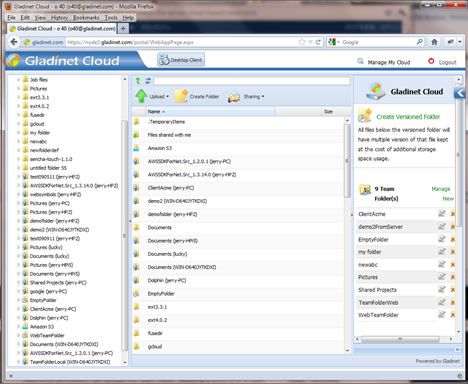
Task: Expand the Job files tree node
Action: point(18,79)
